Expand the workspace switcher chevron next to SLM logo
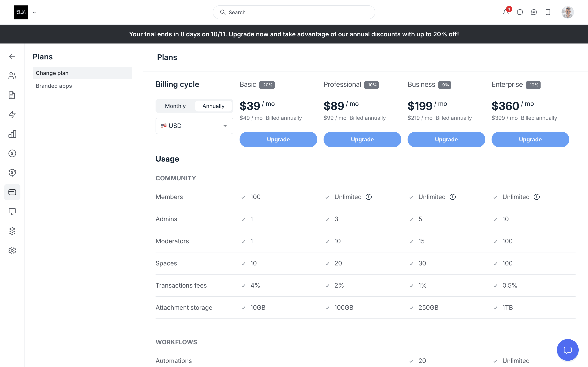 34,12
